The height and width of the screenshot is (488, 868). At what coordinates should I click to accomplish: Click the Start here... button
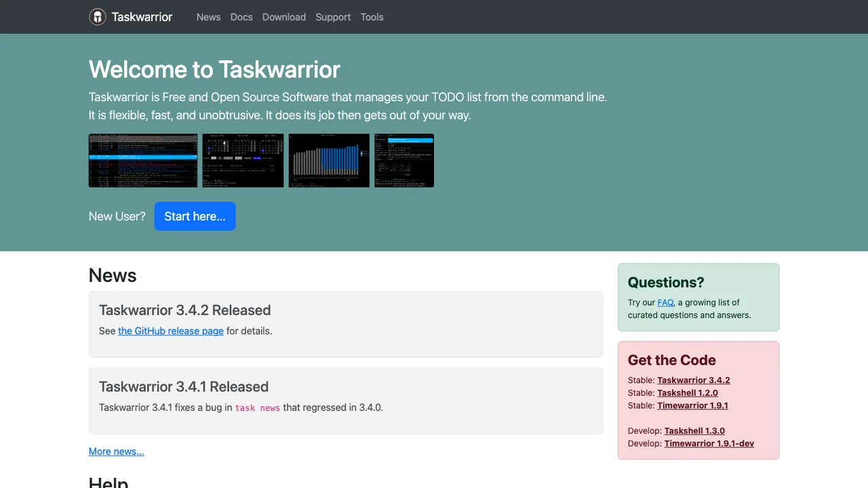(195, 216)
